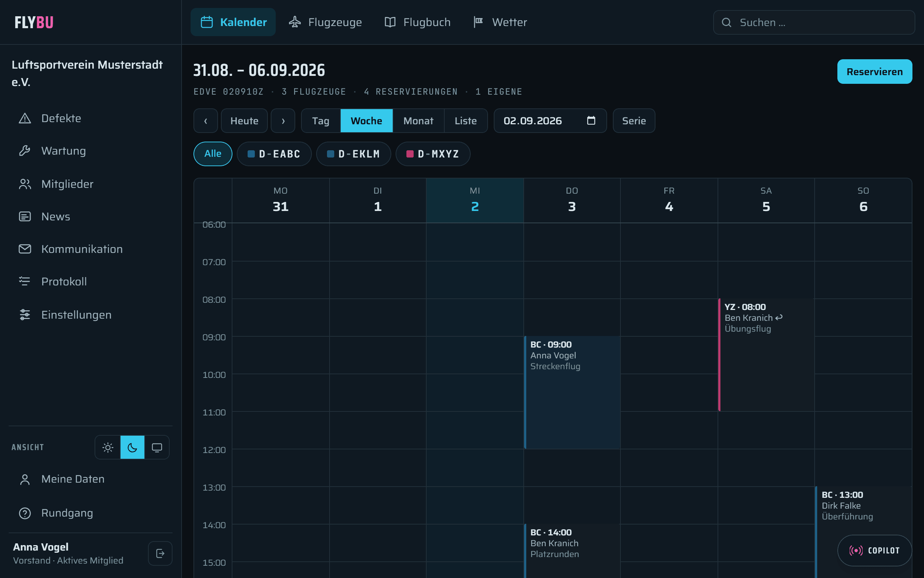This screenshot has height=578, width=924.
Task: Select system theme with monitor icon
Action: pos(157,447)
